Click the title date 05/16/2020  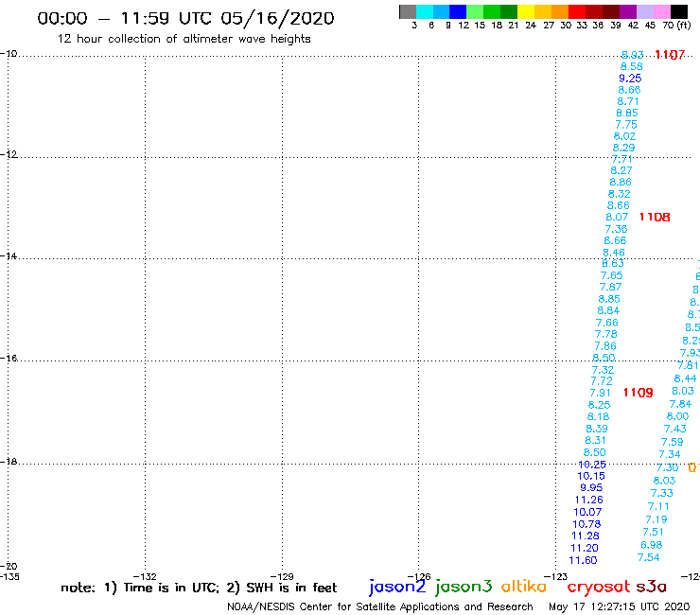pos(277,19)
